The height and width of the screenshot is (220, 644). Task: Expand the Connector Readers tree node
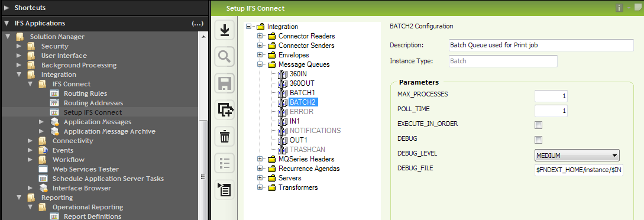click(x=260, y=36)
